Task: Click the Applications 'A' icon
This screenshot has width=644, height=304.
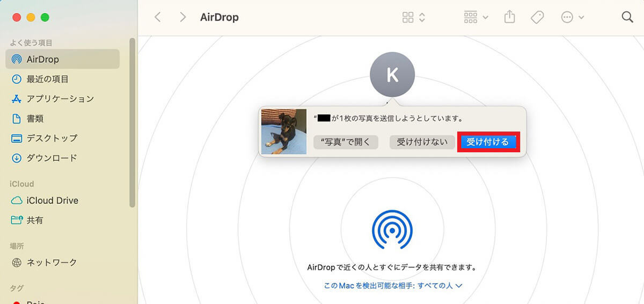Action: (17, 99)
